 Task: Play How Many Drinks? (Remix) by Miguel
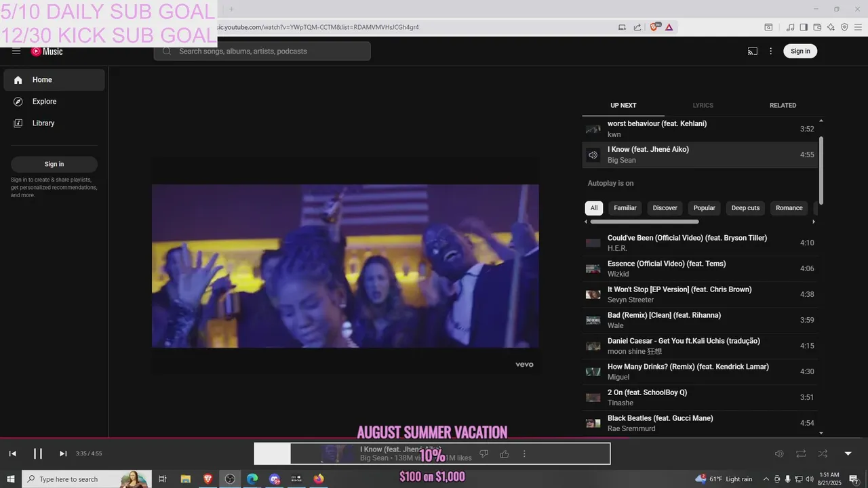[700, 371]
